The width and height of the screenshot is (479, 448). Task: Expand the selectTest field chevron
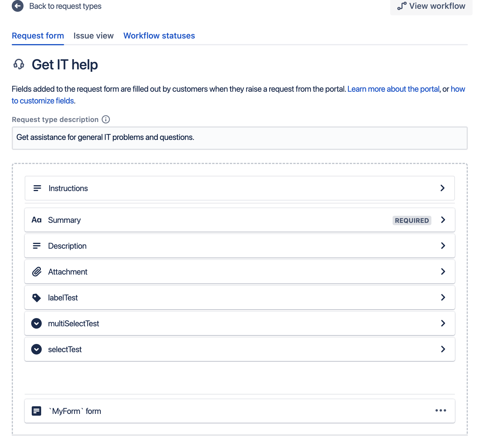coord(443,349)
